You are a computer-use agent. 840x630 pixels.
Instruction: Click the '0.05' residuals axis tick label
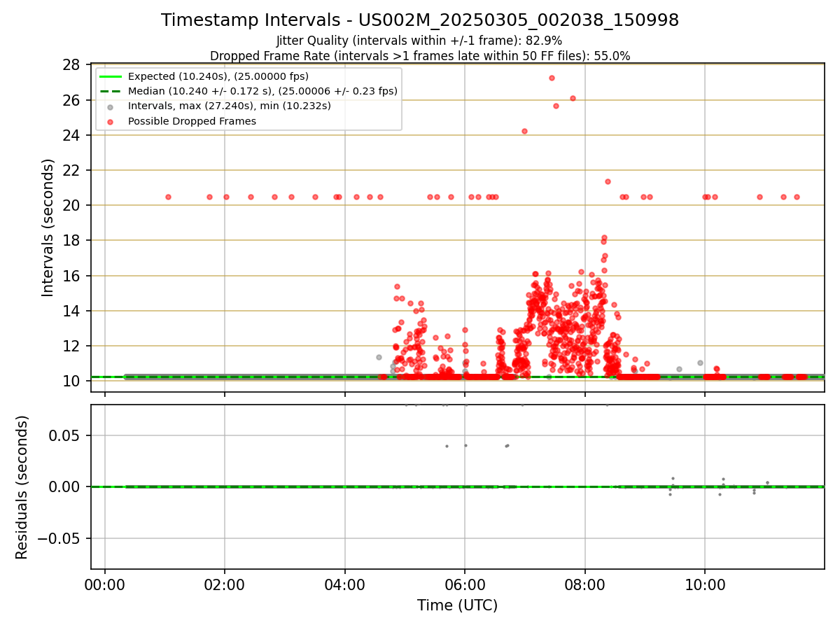(65, 435)
